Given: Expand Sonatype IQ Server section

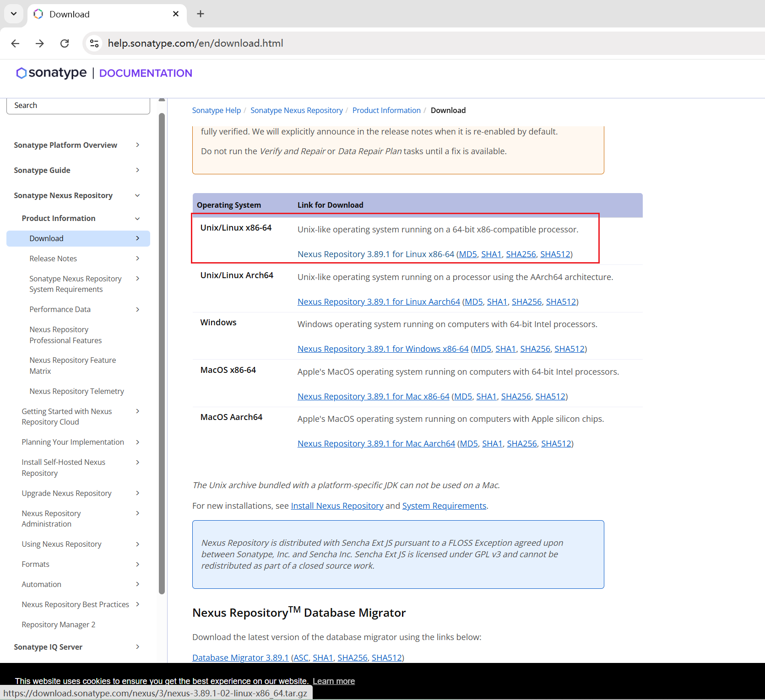Looking at the screenshot, I should point(137,647).
